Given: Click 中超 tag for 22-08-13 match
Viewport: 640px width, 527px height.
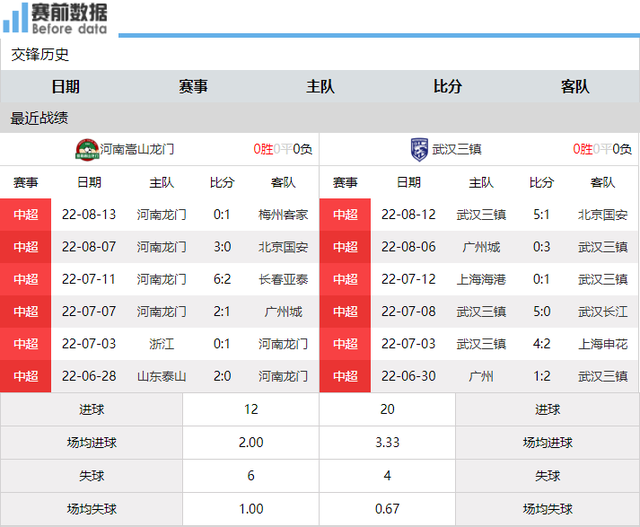Looking at the screenshot, I should point(26,214).
